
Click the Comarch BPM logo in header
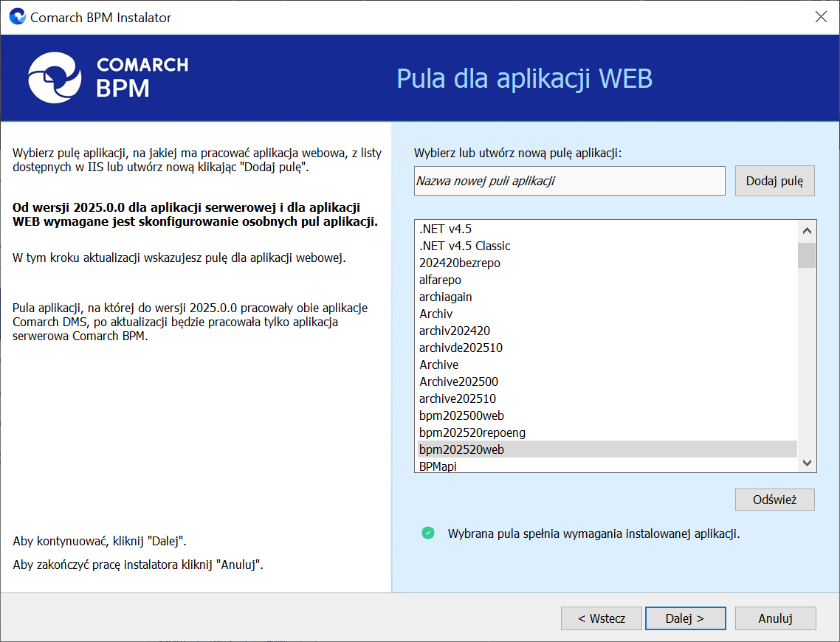pyautogui.click(x=109, y=77)
